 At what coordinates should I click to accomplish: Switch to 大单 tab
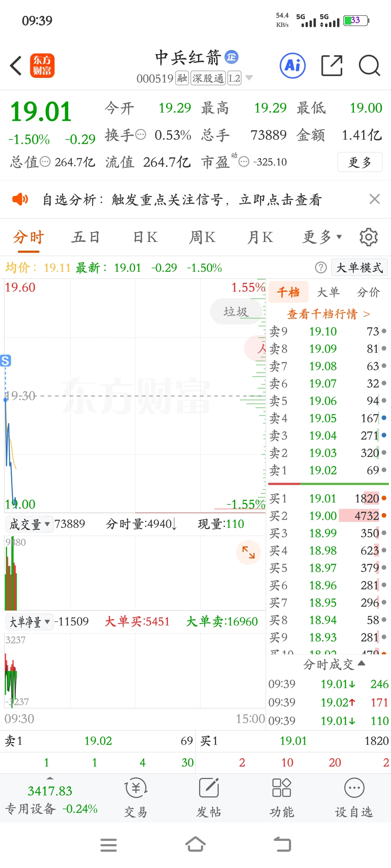tap(328, 292)
